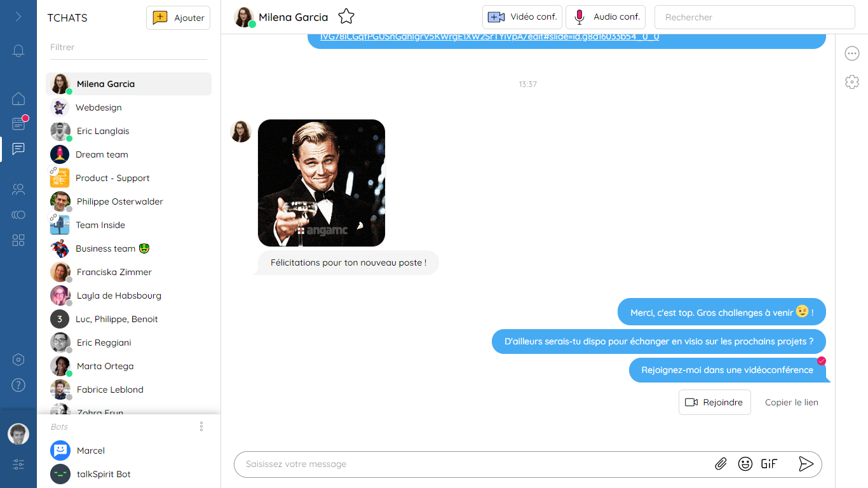Open the shared Google Slides link
The height and width of the screenshot is (488, 868).
click(489, 36)
